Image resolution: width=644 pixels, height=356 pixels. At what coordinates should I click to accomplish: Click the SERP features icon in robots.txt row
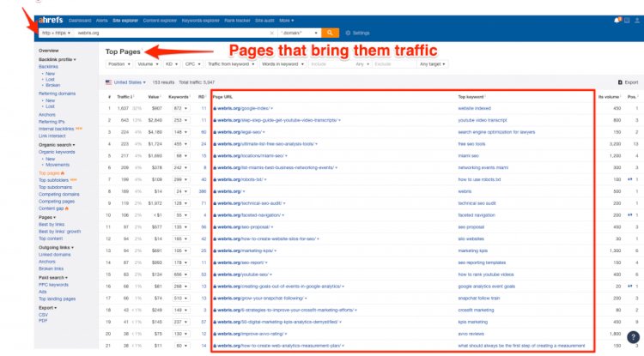629,179
